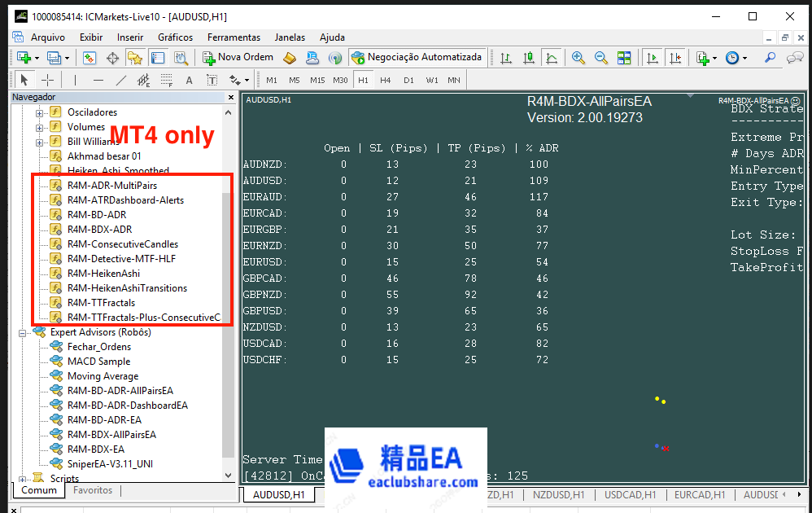Select the Text tool
Image resolution: width=812 pixels, height=513 pixels.
(x=189, y=80)
